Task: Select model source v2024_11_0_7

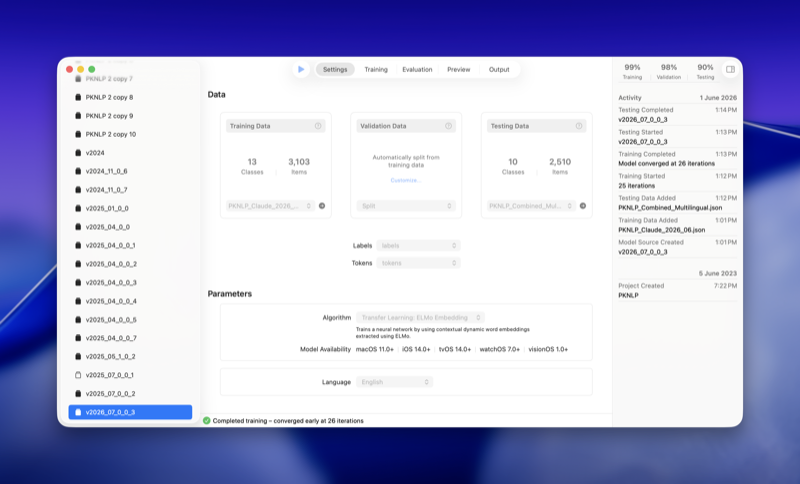Action: point(130,190)
